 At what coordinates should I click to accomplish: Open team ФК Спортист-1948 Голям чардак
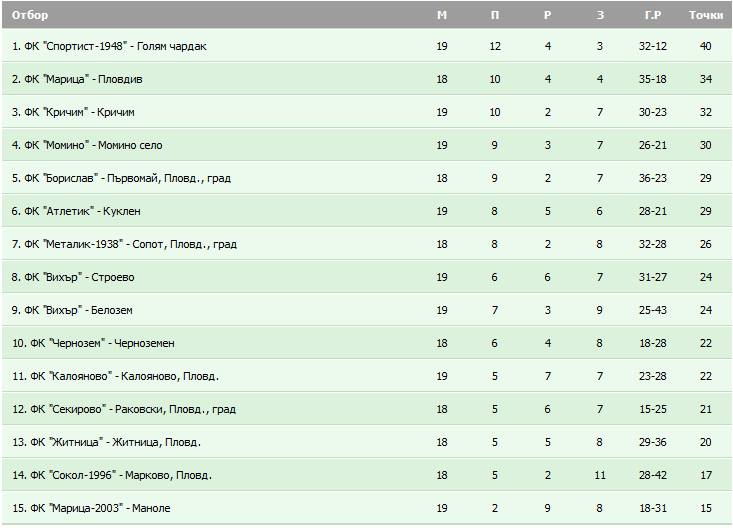[109, 46]
